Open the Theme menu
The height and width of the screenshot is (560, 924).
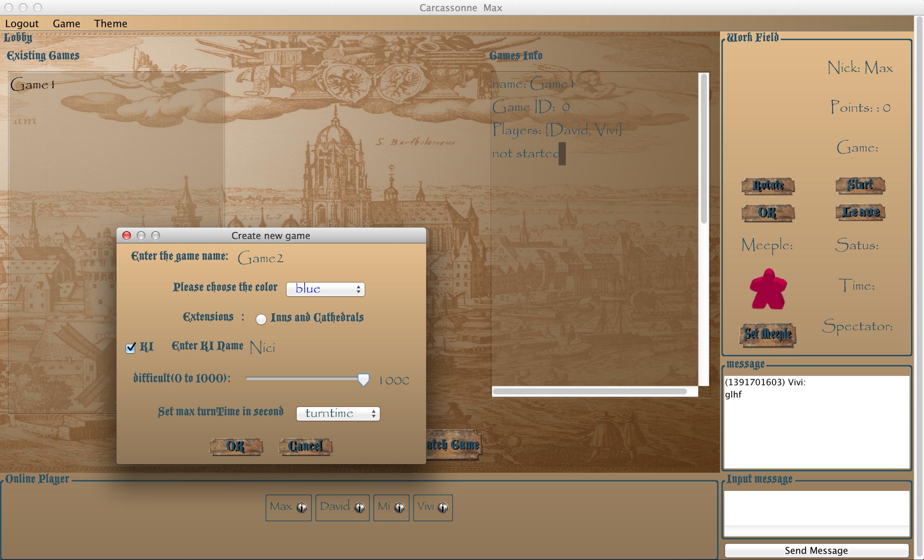point(111,23)
